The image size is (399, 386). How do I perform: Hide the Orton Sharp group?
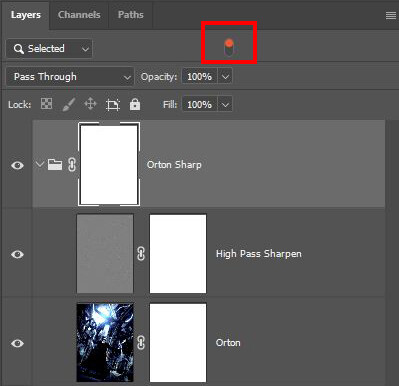17,165
